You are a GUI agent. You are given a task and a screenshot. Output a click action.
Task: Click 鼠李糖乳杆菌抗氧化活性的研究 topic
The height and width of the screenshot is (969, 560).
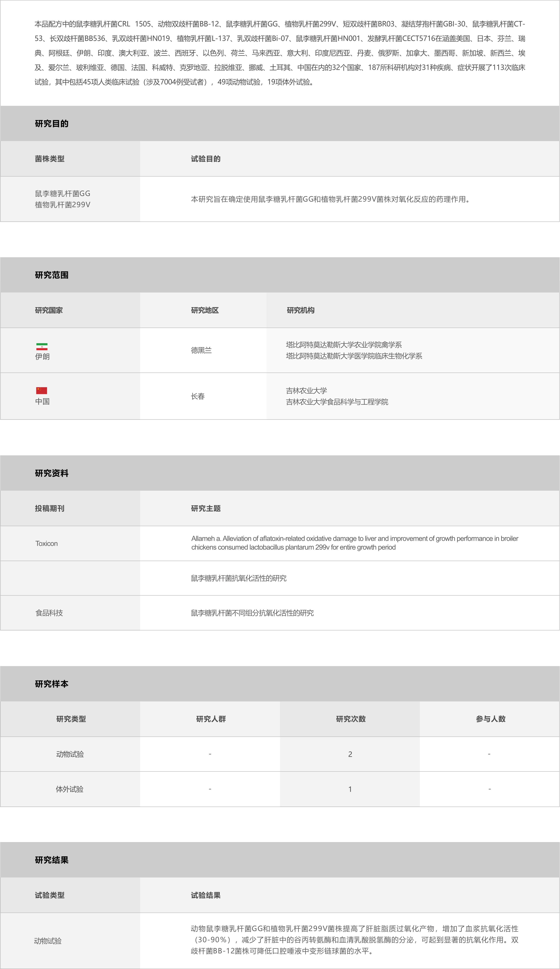[x=239, y=578]
